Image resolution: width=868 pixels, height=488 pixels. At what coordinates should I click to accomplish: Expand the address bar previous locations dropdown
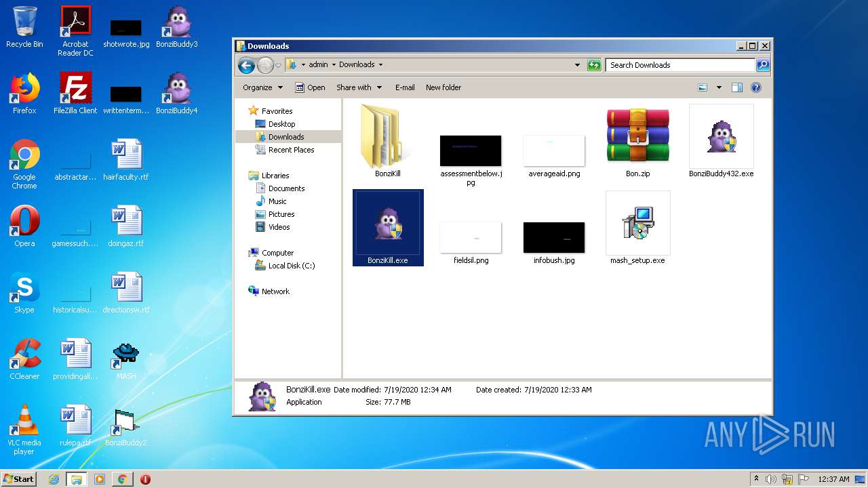point(577,65)
